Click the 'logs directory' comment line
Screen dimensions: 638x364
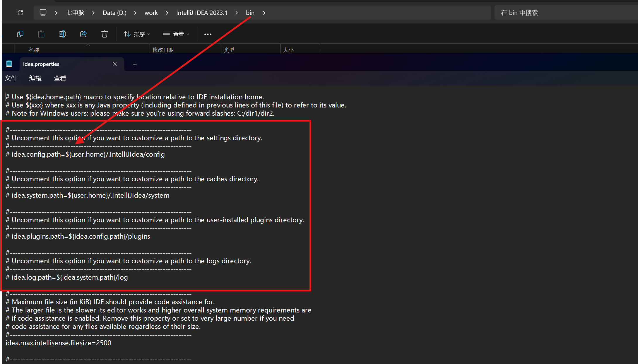tap(128, 261)
